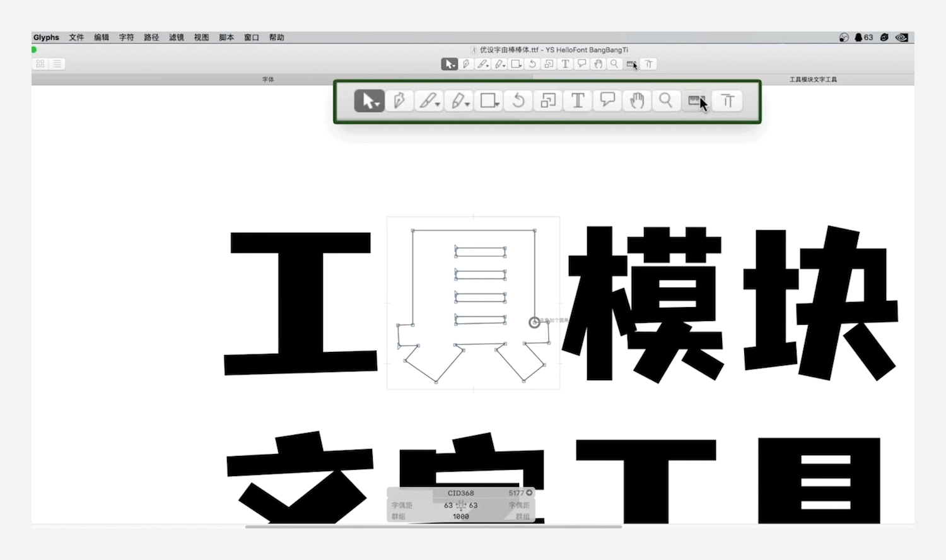946x560 pixels.
Task: Select the Pencil tool in small top toolbar
Action: (x=499, y=64)
